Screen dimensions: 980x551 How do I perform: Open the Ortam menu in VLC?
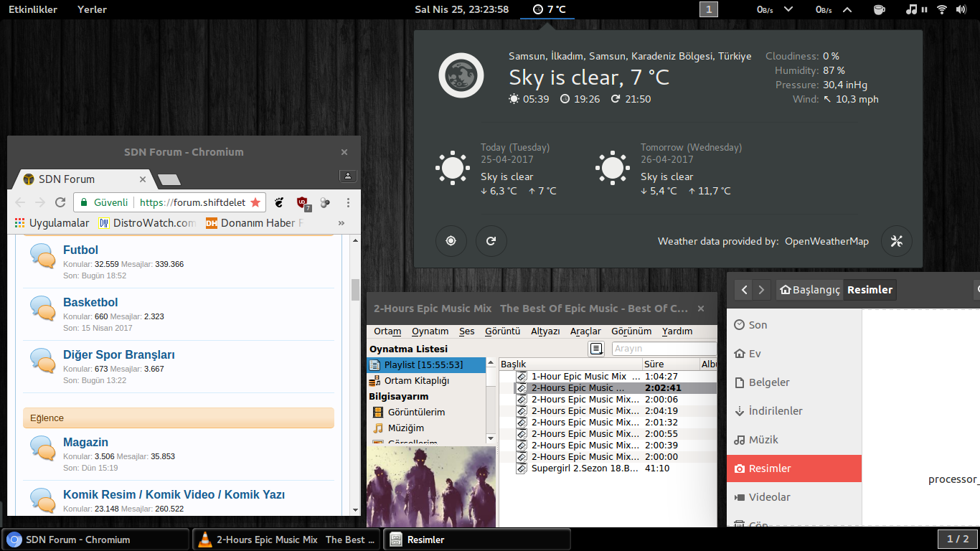pos(387,331)
